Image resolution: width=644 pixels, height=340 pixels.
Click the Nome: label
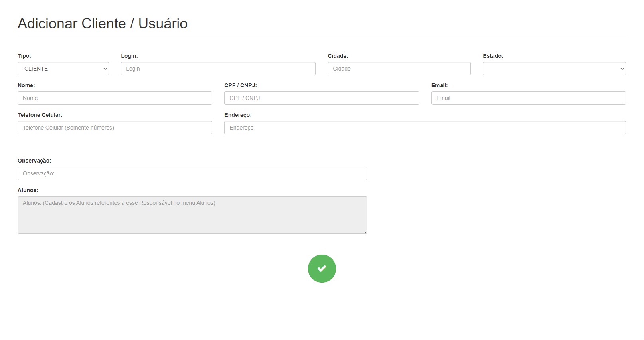26,85
